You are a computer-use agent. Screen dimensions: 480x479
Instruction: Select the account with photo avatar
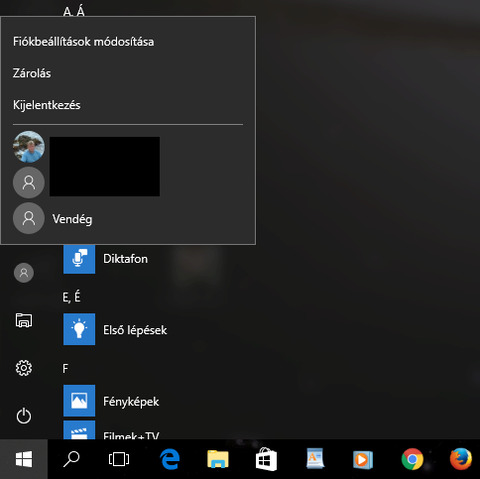29,147
